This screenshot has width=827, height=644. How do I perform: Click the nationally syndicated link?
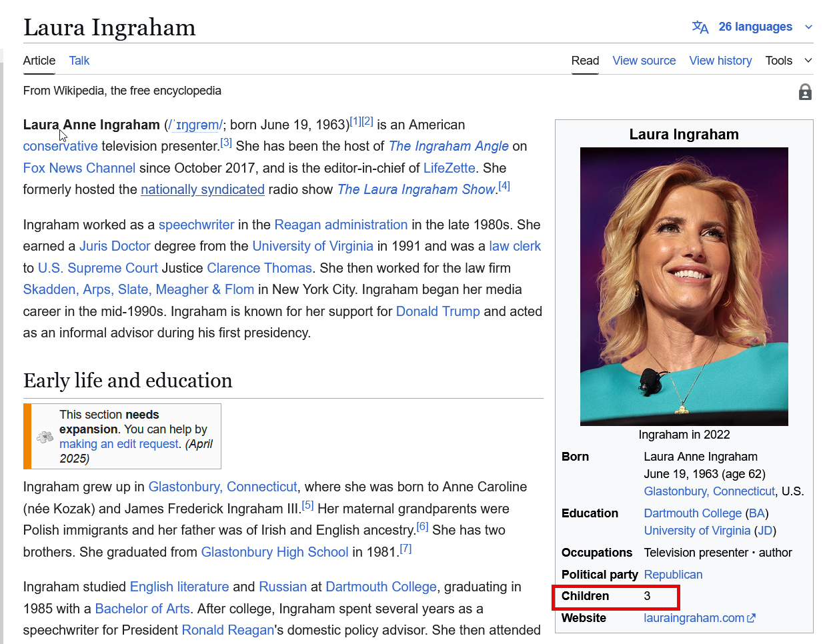pyautogui.click(x=203, y=189)
